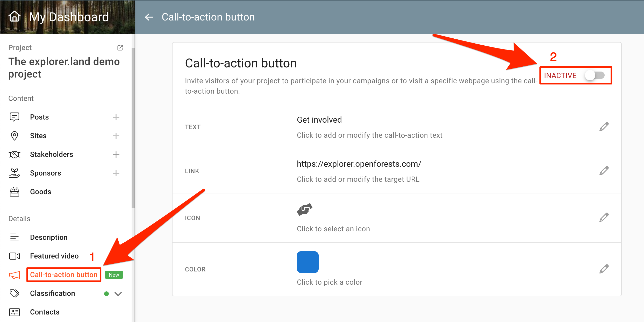Expand the Classification section chevron
The width and height of the screenshot is (644, 322).
(118, 294)
